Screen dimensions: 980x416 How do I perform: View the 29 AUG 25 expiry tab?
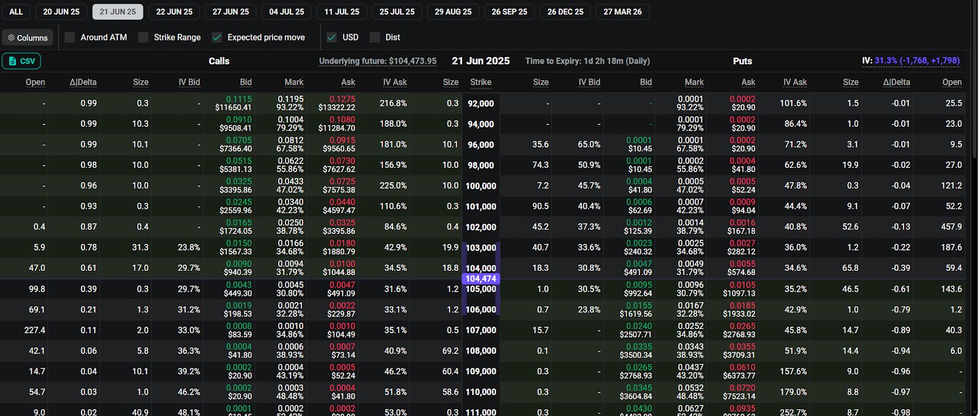[x=453, y=12]
